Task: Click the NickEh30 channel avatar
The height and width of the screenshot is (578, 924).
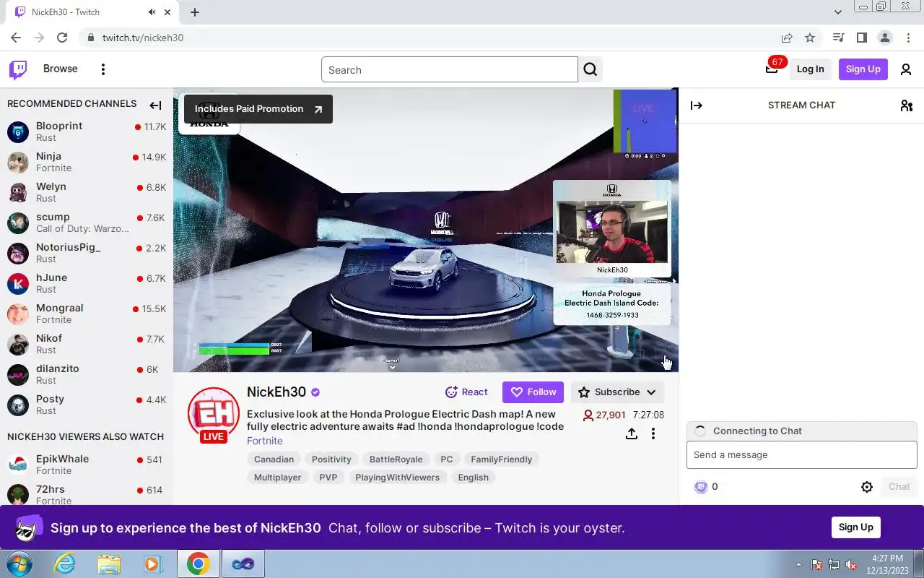Action: 214,415
